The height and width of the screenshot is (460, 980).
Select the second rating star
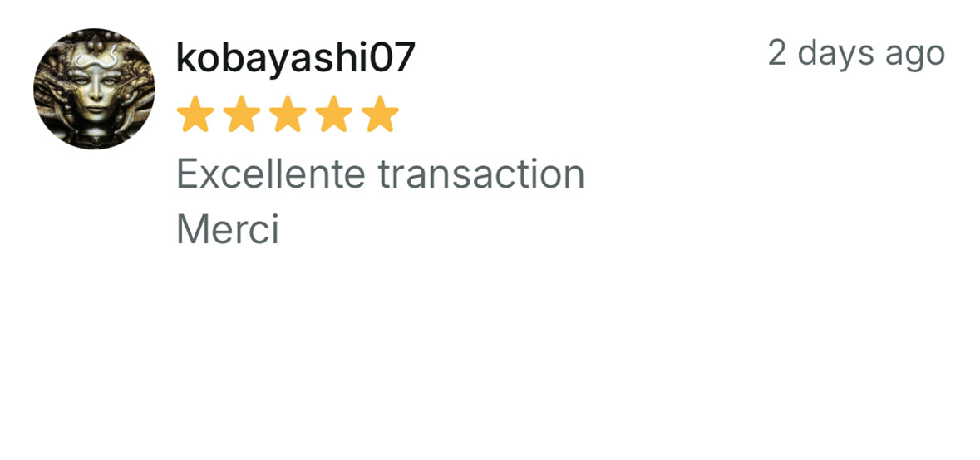pos(241,115)
